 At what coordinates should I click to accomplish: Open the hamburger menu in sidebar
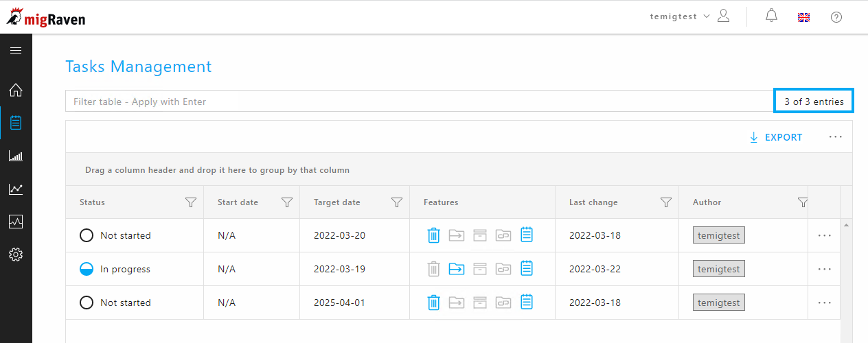16,51
